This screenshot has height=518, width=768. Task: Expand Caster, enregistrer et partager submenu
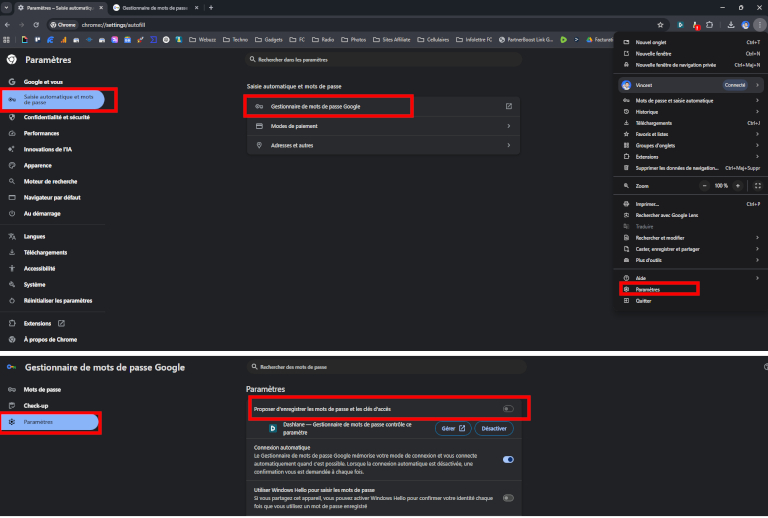(x=691, y=249)
